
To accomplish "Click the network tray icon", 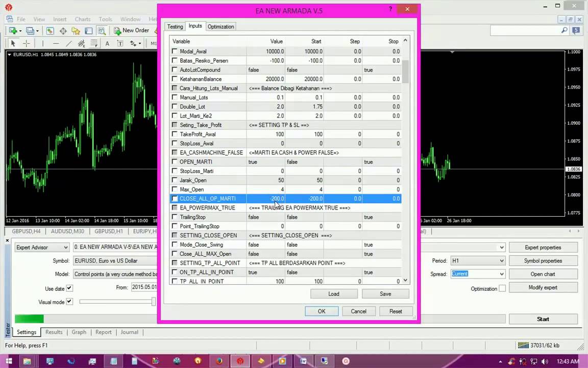I will tap(533, 362).
